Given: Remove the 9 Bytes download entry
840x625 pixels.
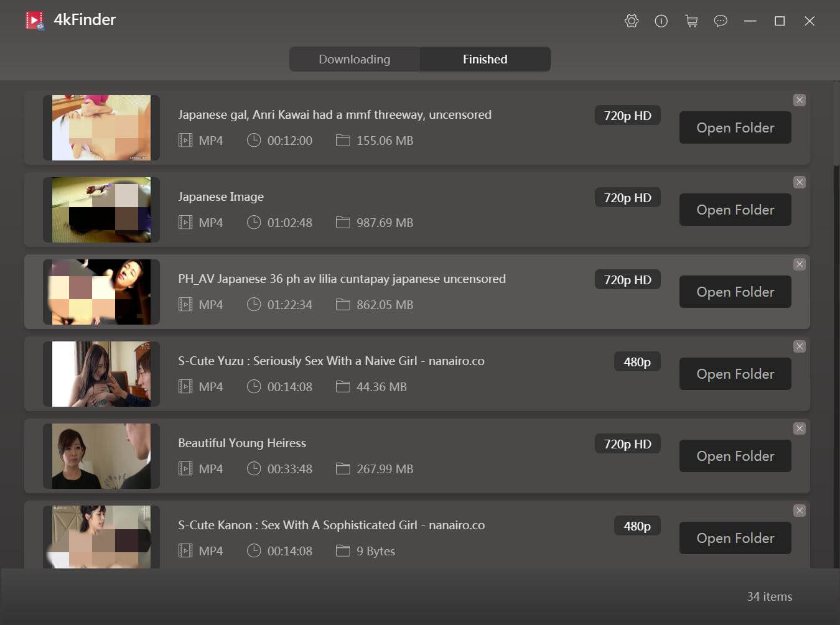Looking at the screenshot, I should point(800,511).
